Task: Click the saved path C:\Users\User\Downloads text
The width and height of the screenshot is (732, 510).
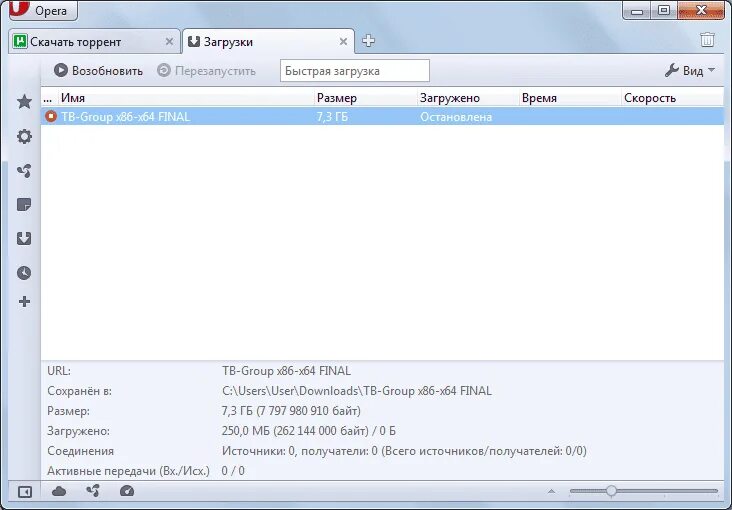Action: 357,391
